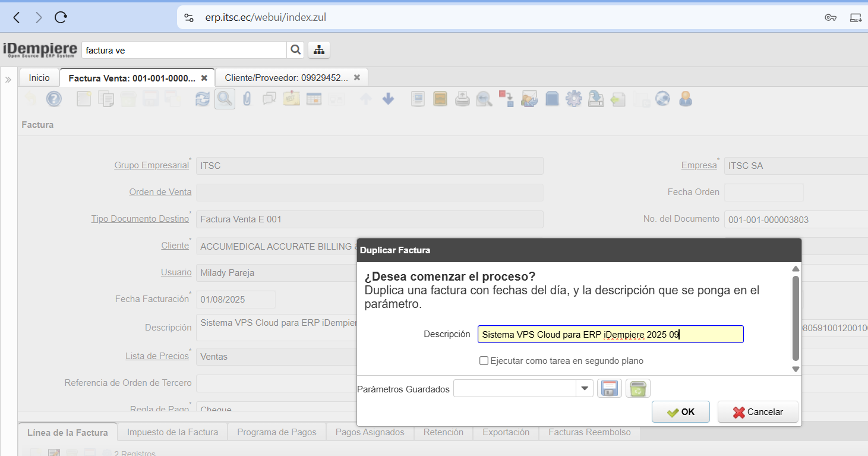Click the Process gear toolbar icon
The width and height of the screenshot is (868, 456).
(x=573, y=99)
